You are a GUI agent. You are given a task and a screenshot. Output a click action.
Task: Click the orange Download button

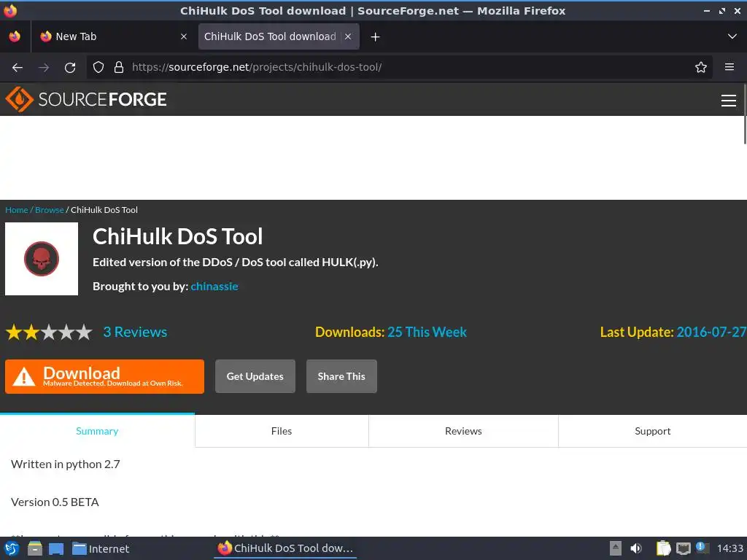coord(104,377)
